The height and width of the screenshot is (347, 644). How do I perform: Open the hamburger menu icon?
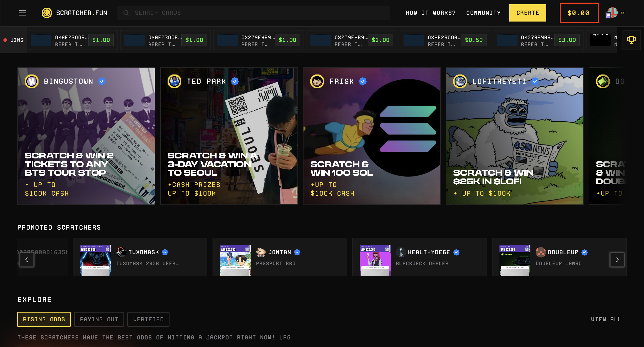tap(23, 13)
